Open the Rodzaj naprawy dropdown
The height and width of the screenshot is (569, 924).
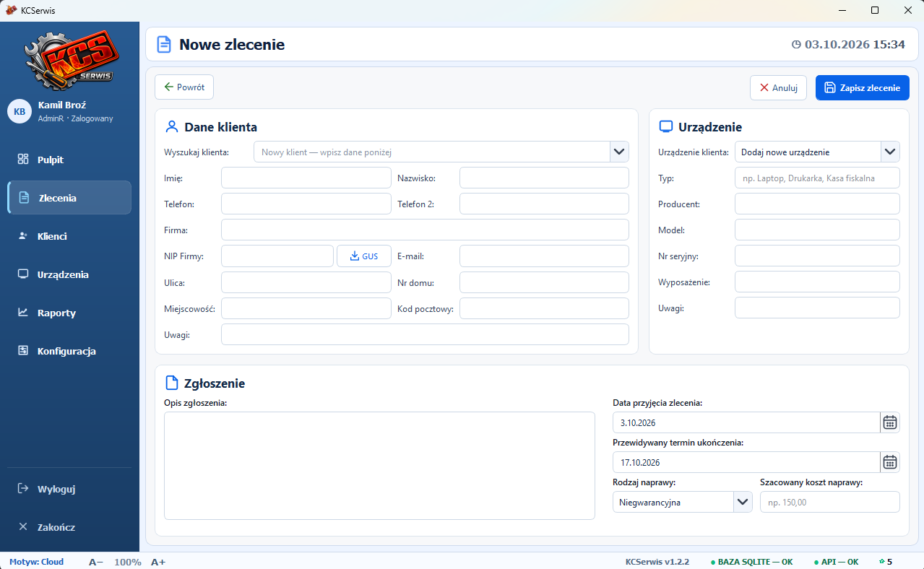pyautogui.click(x=743, y=502)
